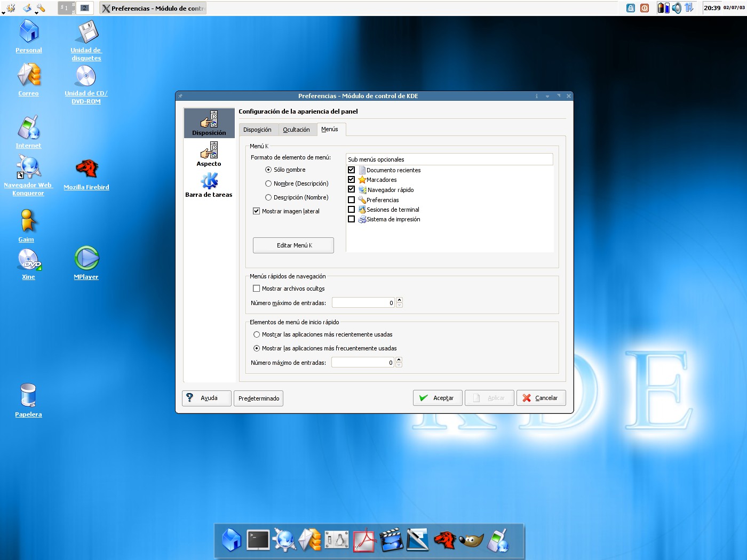Uncheck Documento recientes submenu option
Image resolution: width=747 pixels, height=560 pixels.
point(351,170)
